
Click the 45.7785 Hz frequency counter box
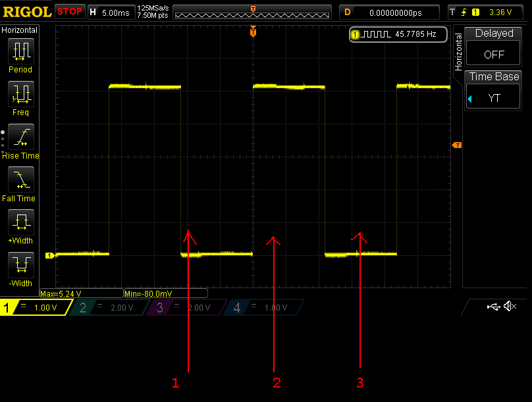(x=398, y=34)
